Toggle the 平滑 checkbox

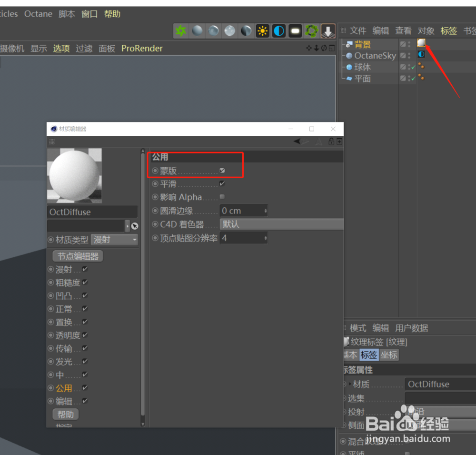pyautogui.click(x=222, y=183)
